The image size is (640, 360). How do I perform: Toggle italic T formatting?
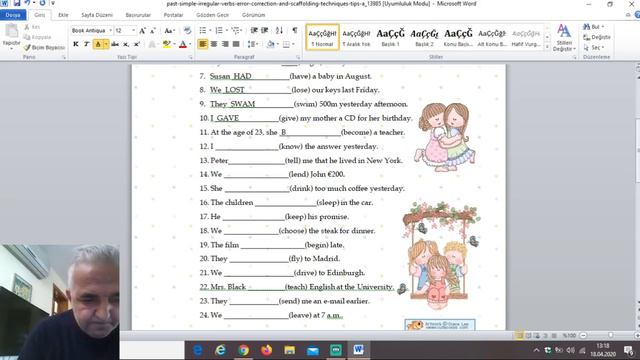[87, 44]
